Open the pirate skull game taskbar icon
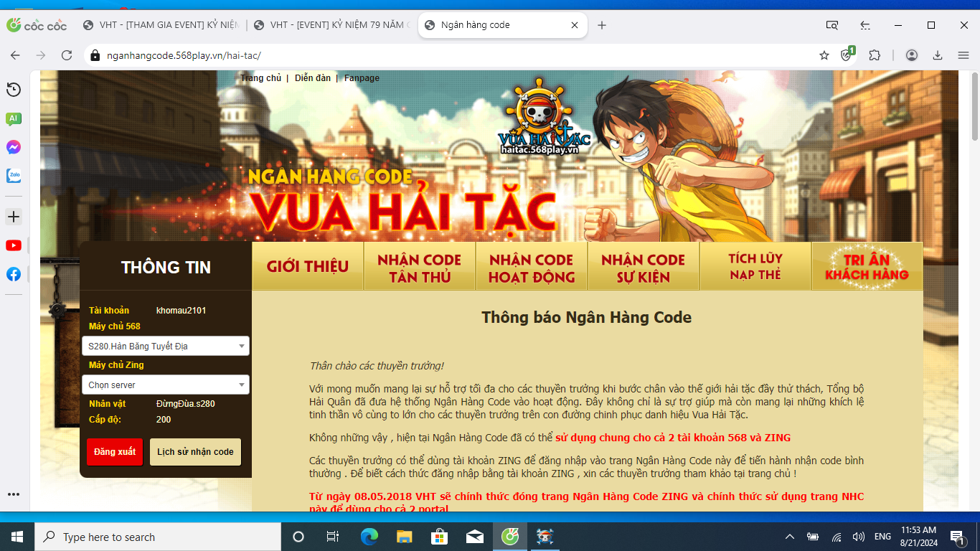This screenshot has width=980, height=551. pos(545,537)
